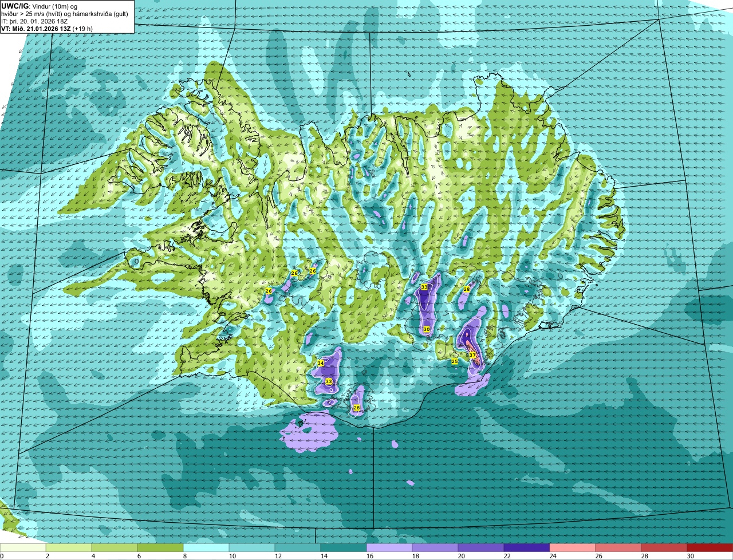Click the 26–28 m/s salmon legend swatch
The height and width of the screenshot is (560, 733).
pos(618,548)
